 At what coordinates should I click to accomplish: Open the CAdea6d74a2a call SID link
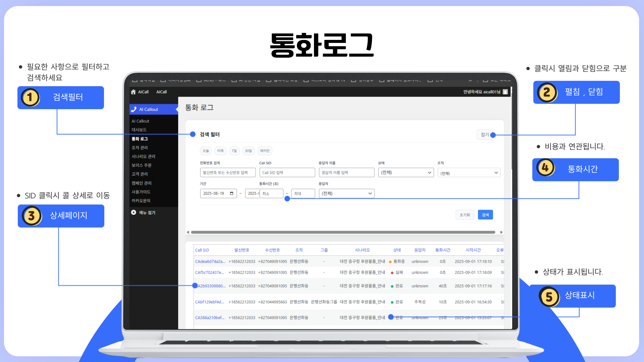click(x=210, y=261)
